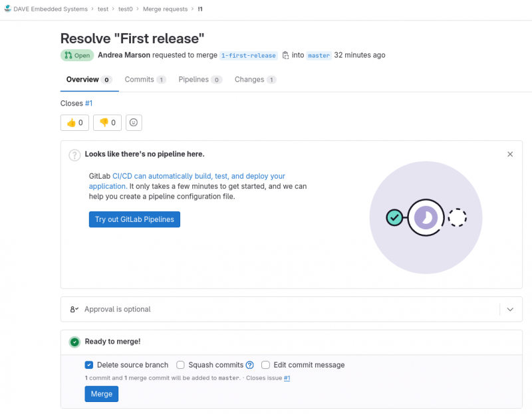Click the DAVE Embedded Systems group avatar
532x414 pixels.
7,9
